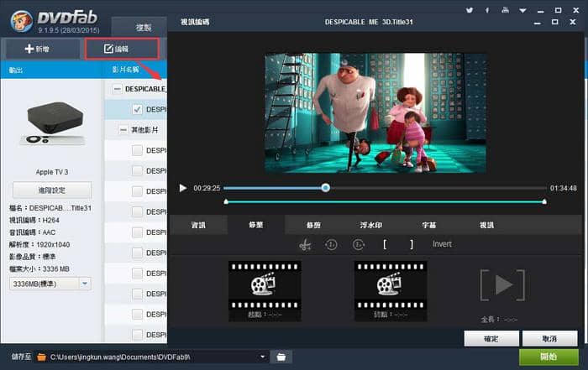Check the bottom-most DESPI checkbox
588x370 pixels.
[137, 335]
